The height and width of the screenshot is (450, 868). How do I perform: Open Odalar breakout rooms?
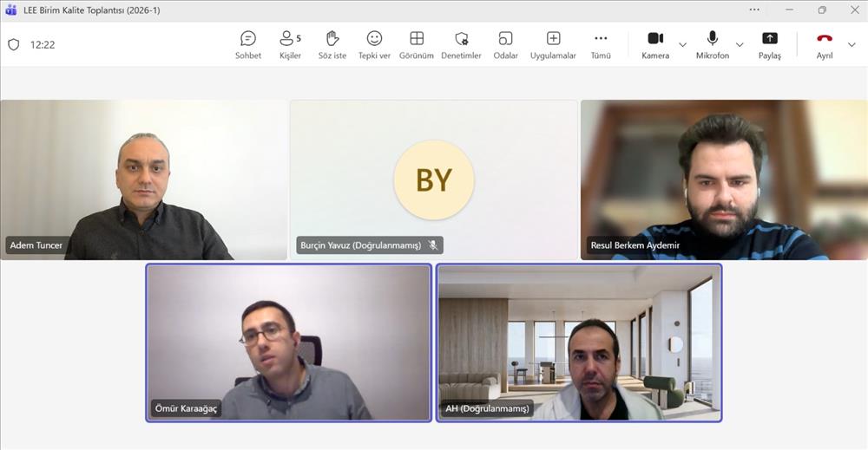click(x=505, y=44)
